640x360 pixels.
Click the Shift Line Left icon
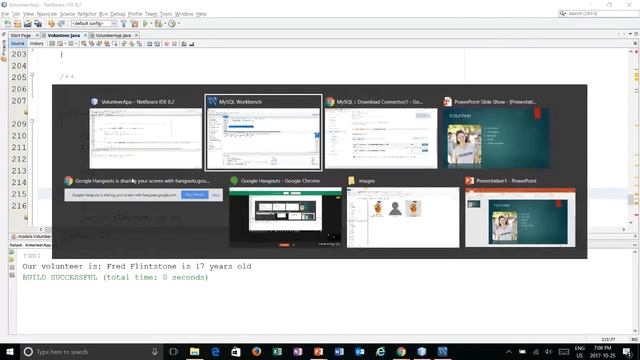(x=149, y=44)
